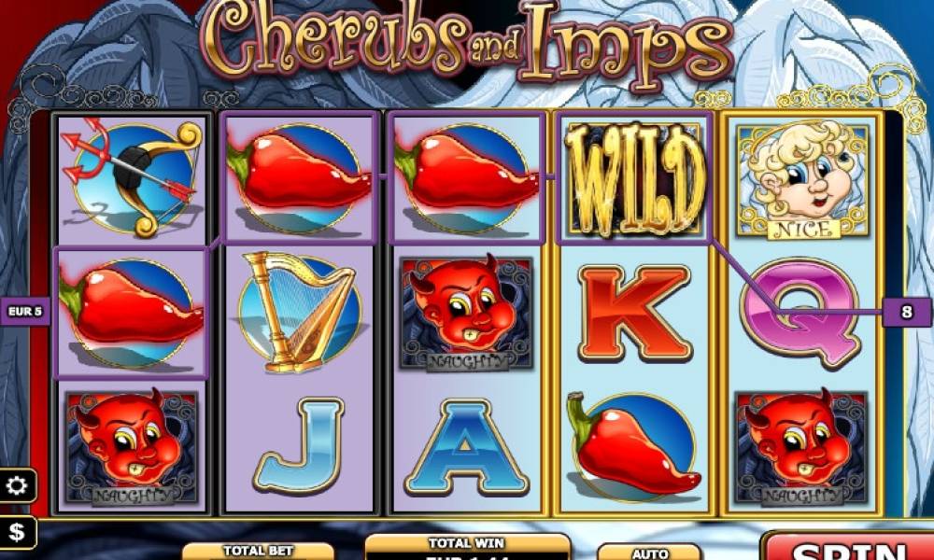Click the chili pepper on fourth reel

pos(633,447)
